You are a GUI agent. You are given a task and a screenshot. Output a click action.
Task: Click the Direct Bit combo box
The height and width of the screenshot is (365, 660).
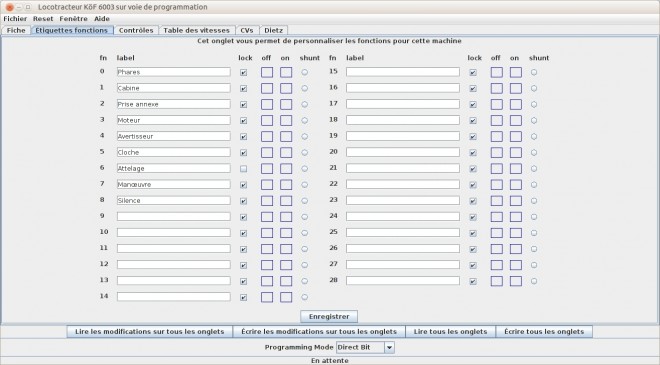[365, 347]
